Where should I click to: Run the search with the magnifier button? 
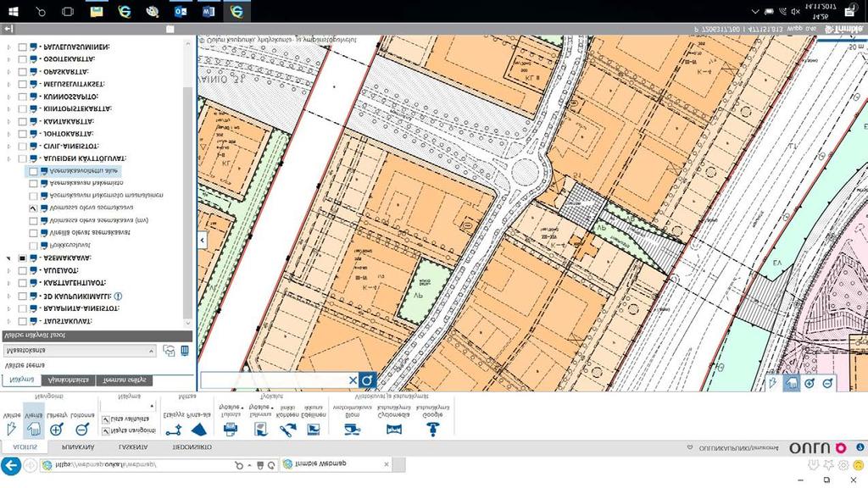[x=367, y=380]
